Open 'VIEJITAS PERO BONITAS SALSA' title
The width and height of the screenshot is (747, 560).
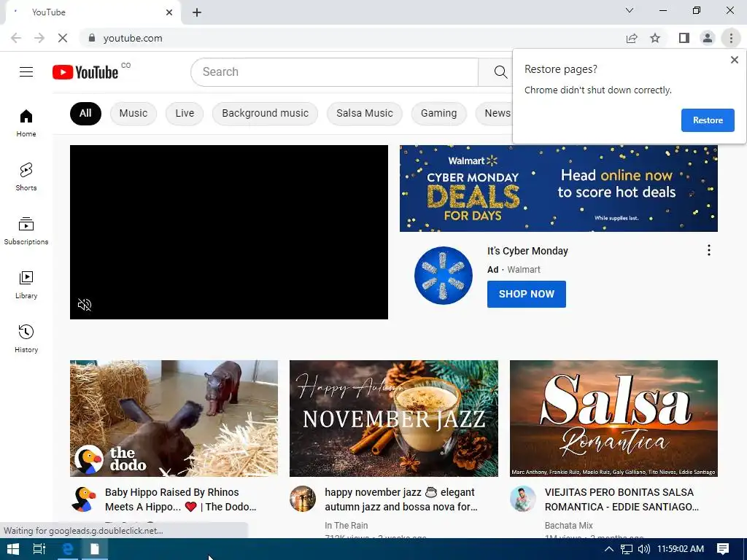(x=622, y=499)
